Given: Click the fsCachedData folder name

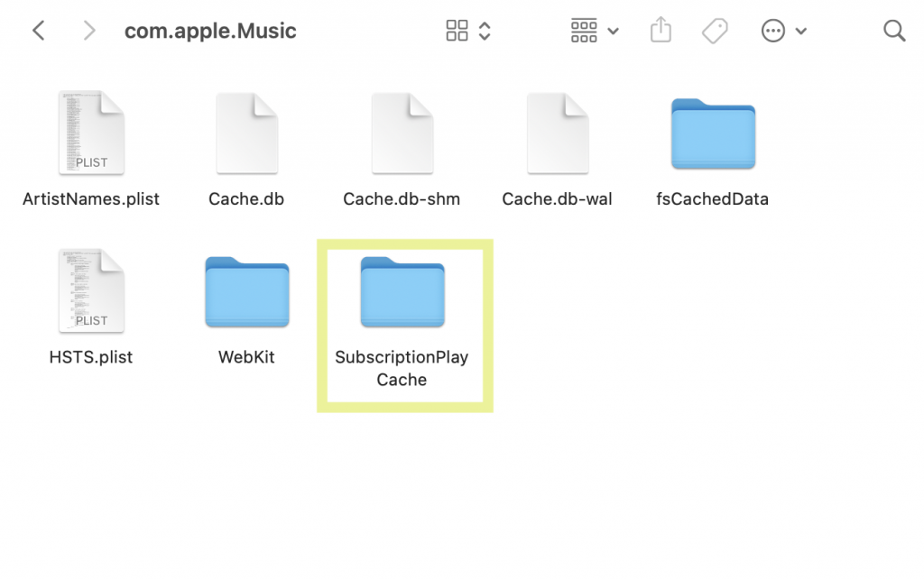Looking at the screenshot, I should [713, 199].
